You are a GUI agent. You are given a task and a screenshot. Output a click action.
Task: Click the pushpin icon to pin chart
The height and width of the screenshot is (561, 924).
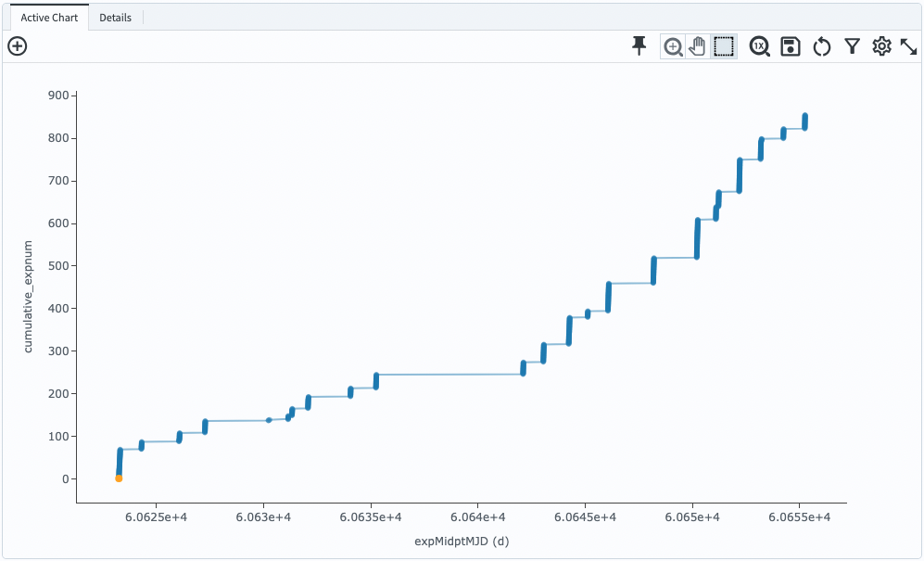coord(639,45)
